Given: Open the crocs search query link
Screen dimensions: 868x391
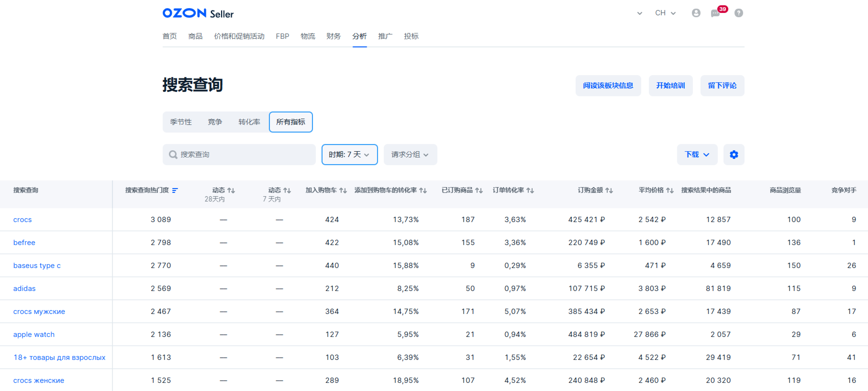Looking at the screenshot, I should click(22, 219).
